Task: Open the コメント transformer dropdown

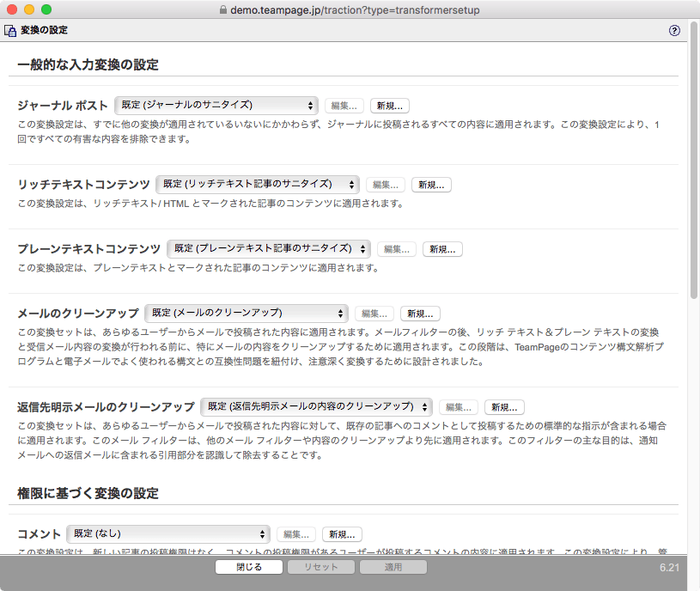Action: pyautogui.click(x=167, y=533)
